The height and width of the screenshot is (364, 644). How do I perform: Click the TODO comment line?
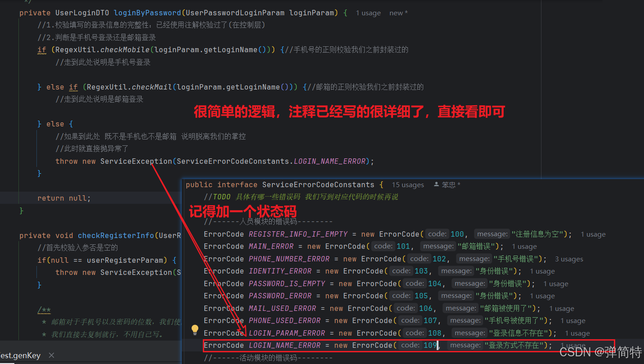[x=301, y=197]
